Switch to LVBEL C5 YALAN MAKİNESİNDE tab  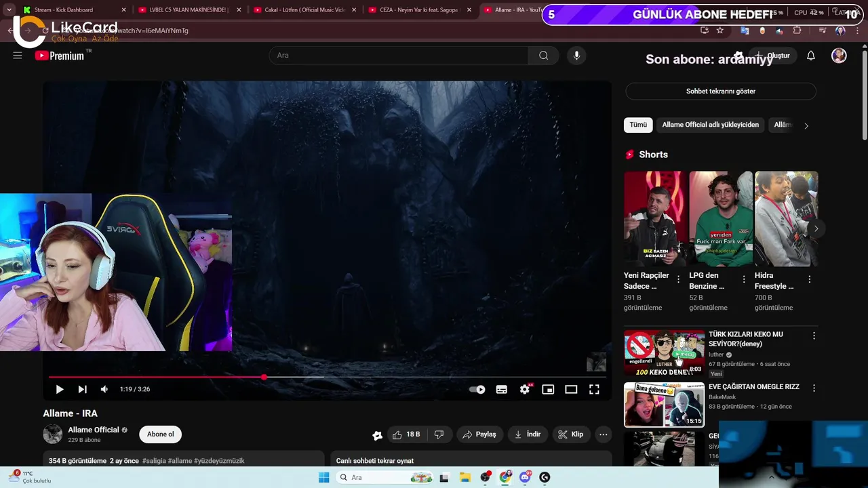pyautogui.click(x=188, y=10)
